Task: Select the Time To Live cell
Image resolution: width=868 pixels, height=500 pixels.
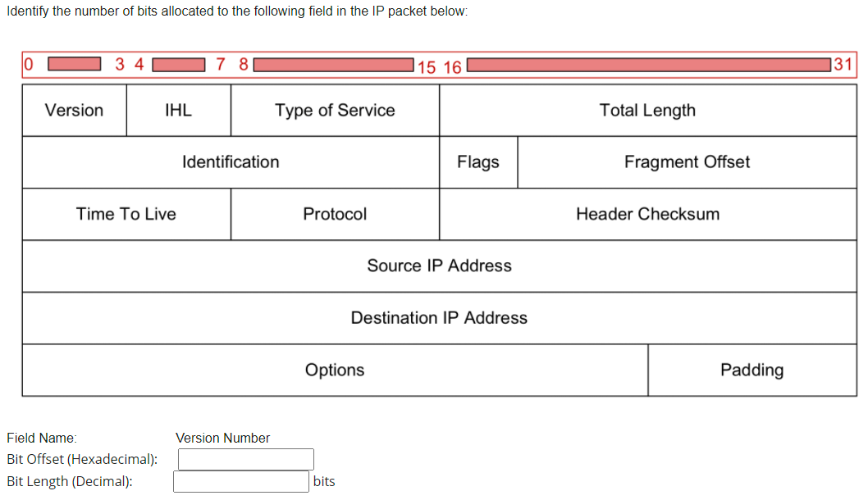Action: (x=126, y=214)
